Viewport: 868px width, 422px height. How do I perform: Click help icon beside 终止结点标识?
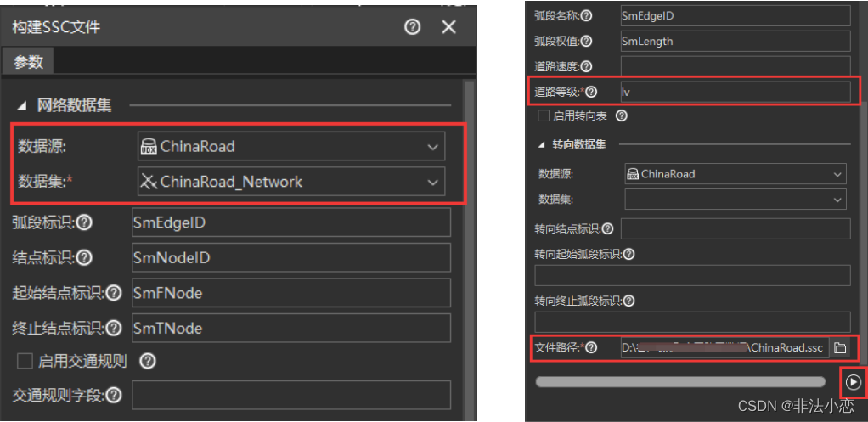pyautogui.click(x=114, y=328)
